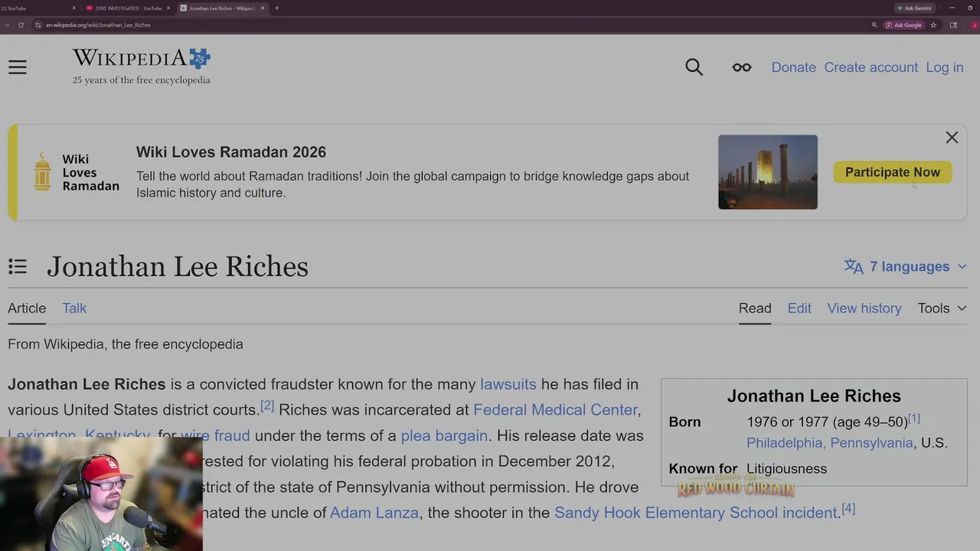Follow the Adam Lanza link

[374, 513]
